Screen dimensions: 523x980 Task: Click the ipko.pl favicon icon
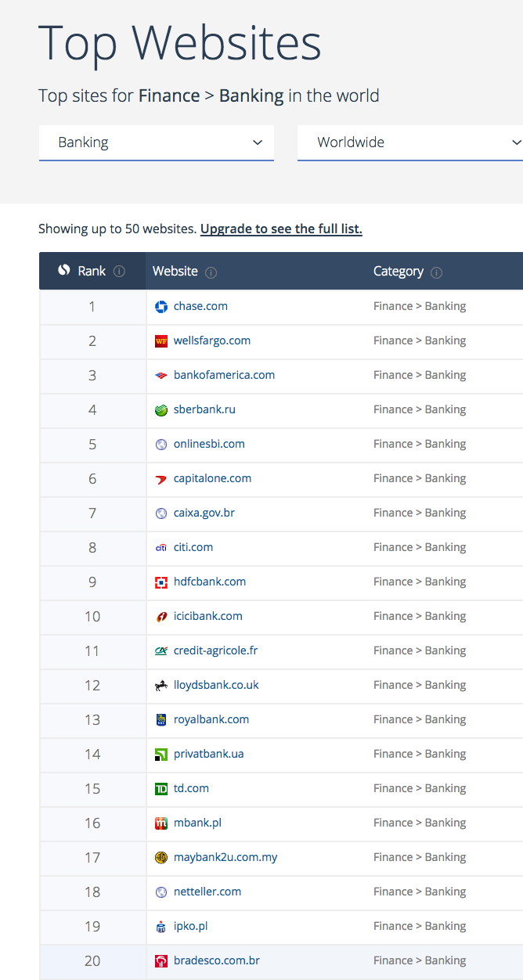[161, 927]
